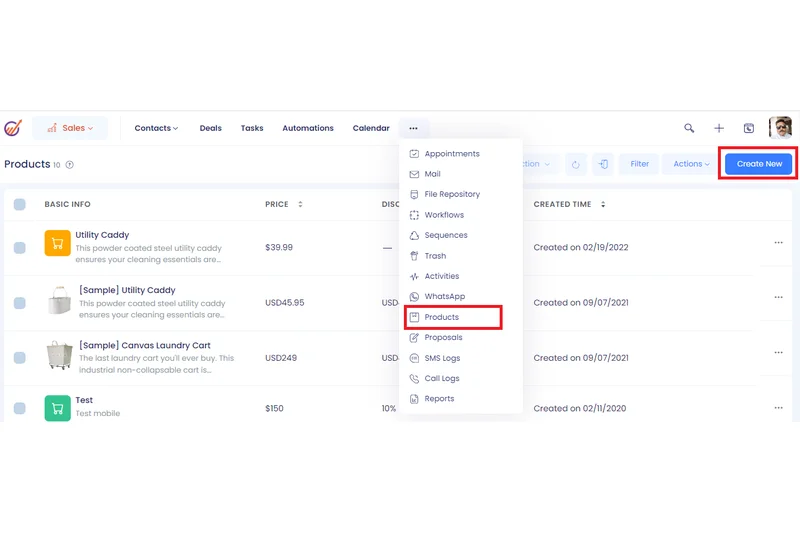Open the three-dot menu for Utility Caddy row
Image resolution: width=800 pixels, height=533 pixels.
(x=778, y=243)
